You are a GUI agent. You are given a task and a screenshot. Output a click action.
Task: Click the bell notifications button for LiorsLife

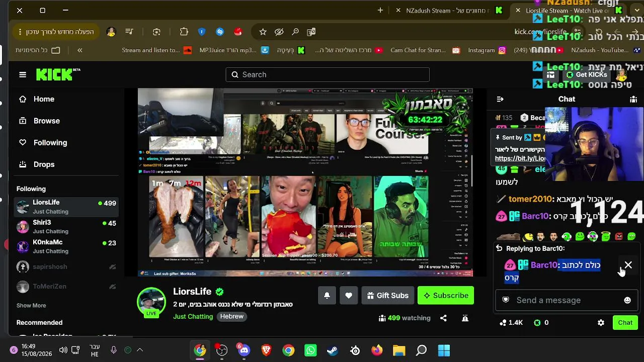pyautogui.click(x=327, y=296)
